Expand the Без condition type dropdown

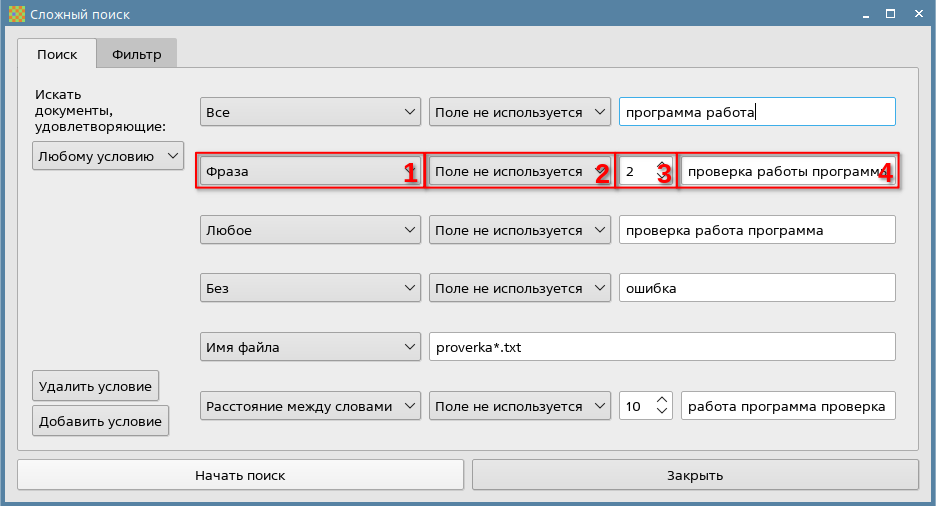[x=310, y=289]
